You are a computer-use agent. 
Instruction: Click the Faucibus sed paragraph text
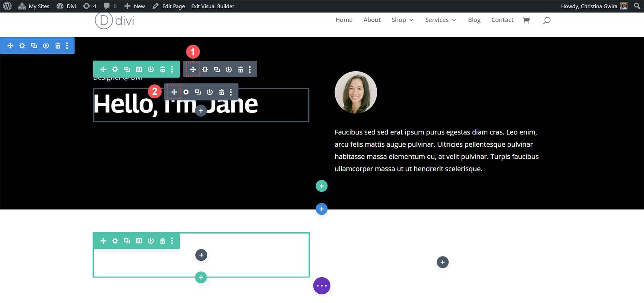click(x=436, y=150)
